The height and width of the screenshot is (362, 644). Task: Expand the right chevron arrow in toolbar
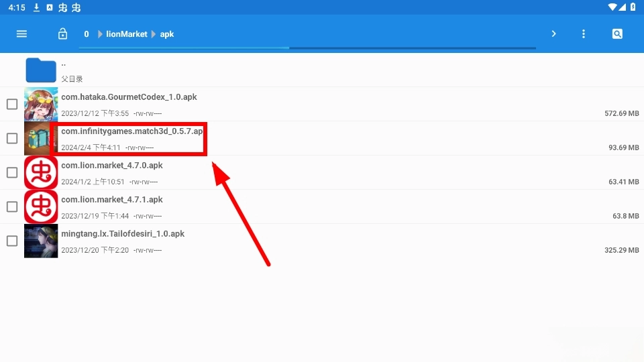tap(553, 34)
